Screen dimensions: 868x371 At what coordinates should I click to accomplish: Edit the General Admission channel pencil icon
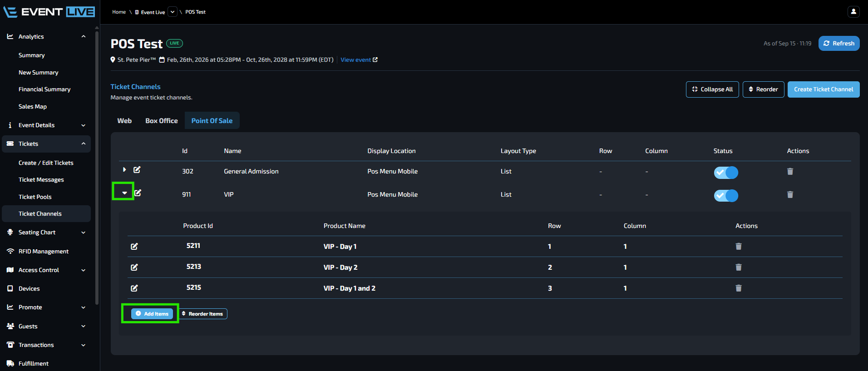tap(137, 170)
